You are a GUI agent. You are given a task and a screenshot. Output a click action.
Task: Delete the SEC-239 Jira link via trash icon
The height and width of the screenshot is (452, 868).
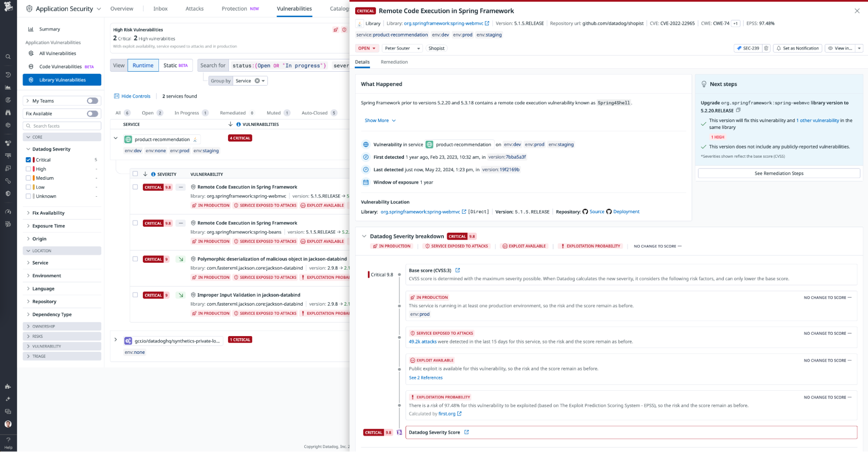pyautogui.click(x=766, y=48)
